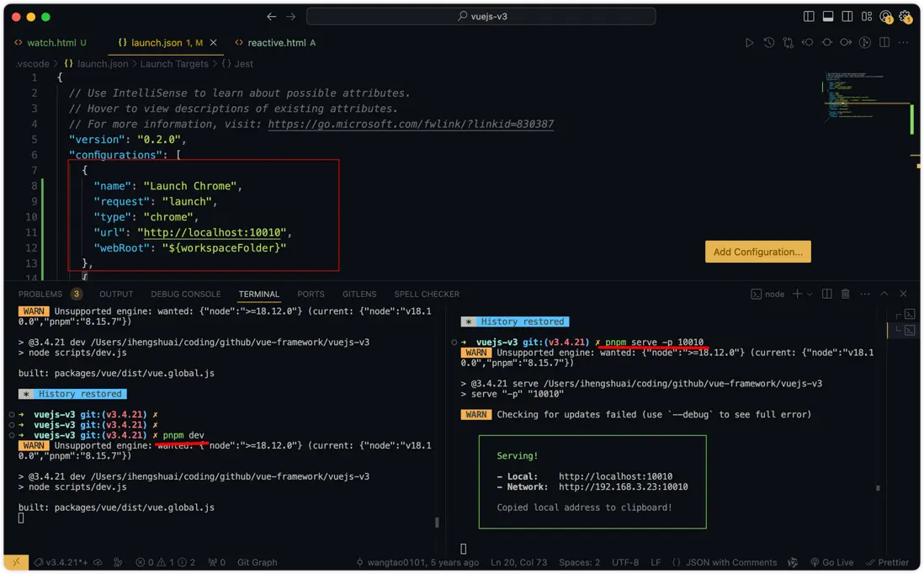This screenshot has height=574, width=924.
Task: Open the SPELL CHECKER panel tab
Action: pyautogui.click(x=427, y=294)
